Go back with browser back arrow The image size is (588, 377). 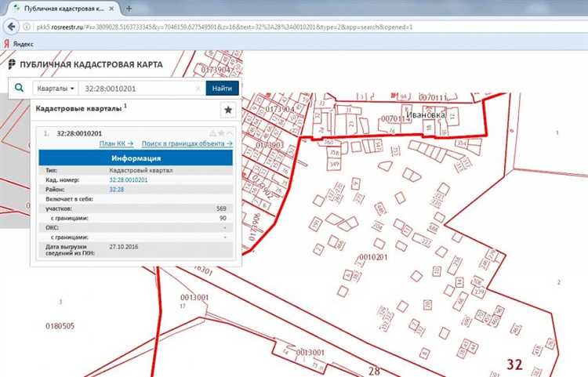point(11,27)
